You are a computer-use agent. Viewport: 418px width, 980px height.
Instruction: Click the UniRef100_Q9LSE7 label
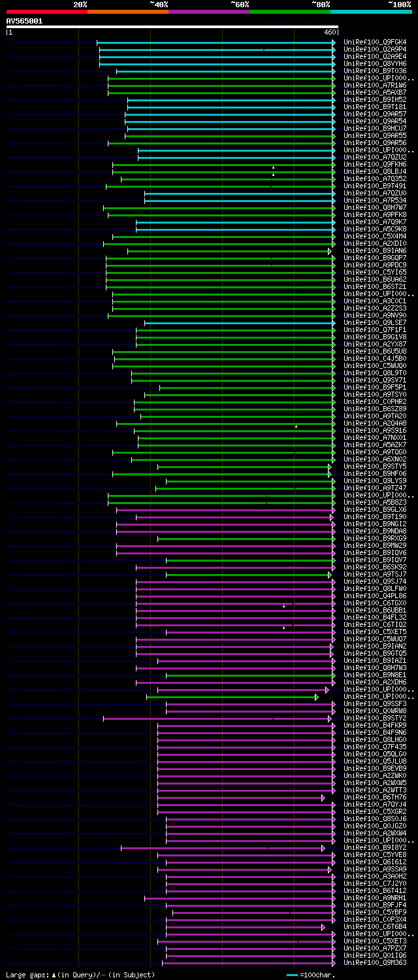375,323
